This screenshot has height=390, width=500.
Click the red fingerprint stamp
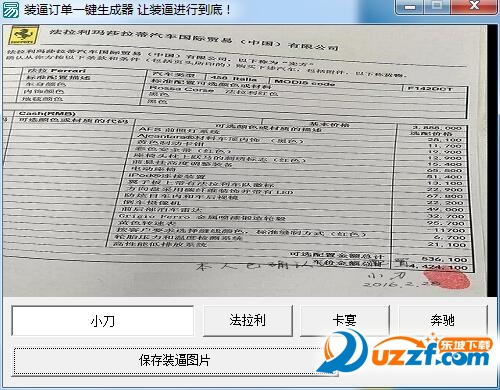447,279
